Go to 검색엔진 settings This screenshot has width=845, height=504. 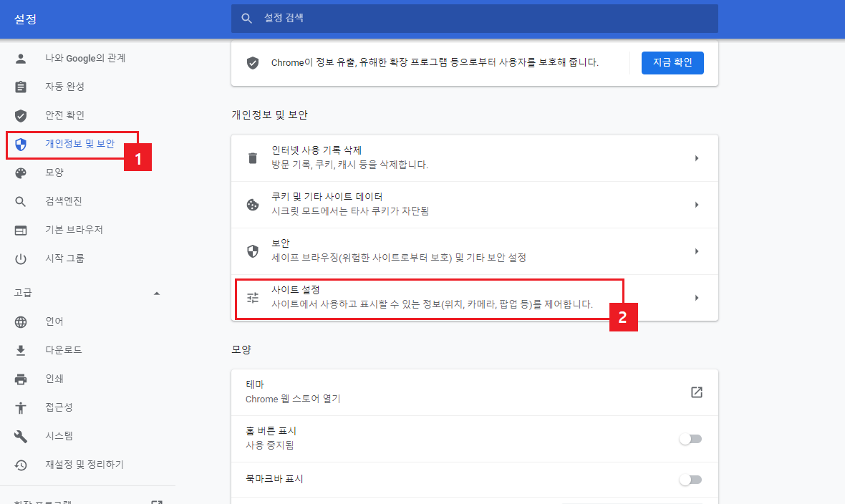pyautogui.click(x=64, y=201)
